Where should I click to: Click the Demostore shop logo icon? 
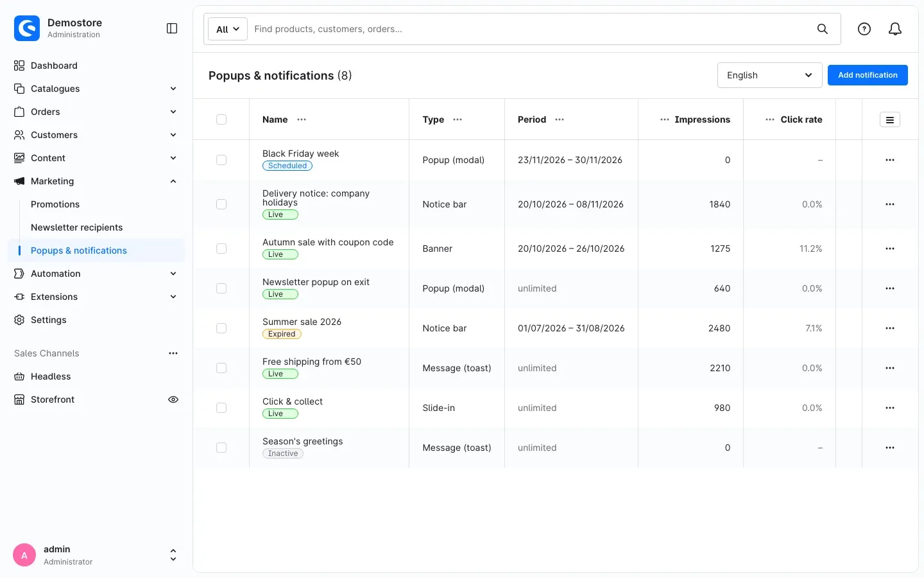point(27,28)
